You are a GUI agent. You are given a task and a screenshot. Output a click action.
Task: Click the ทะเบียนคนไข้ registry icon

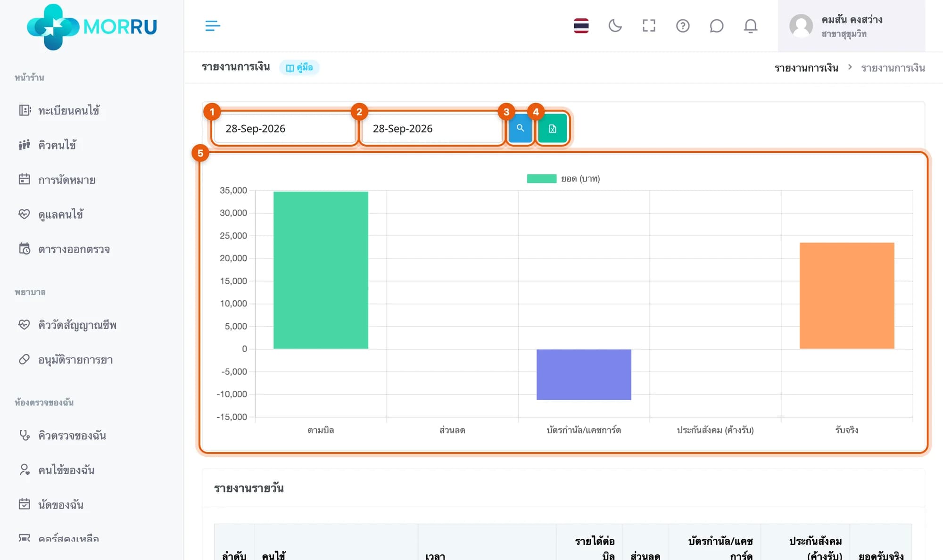(x=25, y=110)
